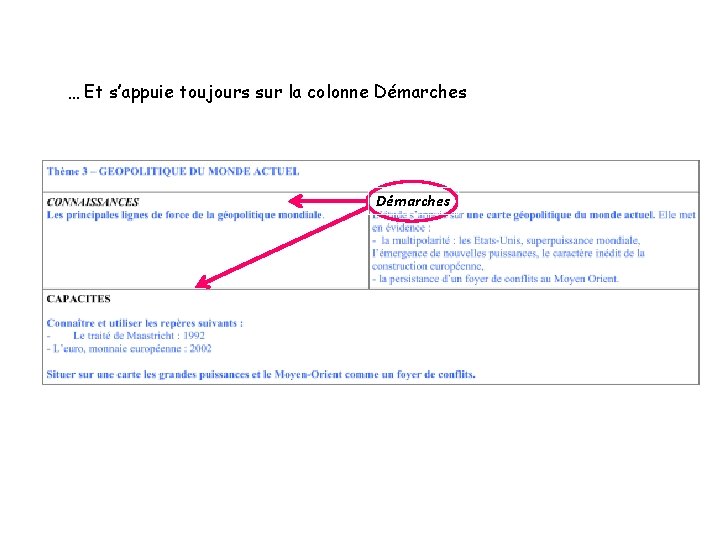Click the line about 'la multipolarité'

coord(506,241)
